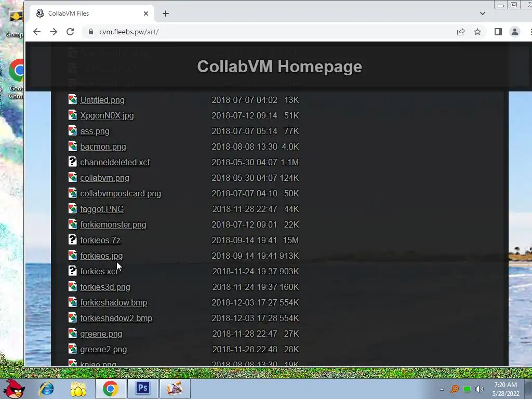Open forkiemonster.png file link

(113, 225)
